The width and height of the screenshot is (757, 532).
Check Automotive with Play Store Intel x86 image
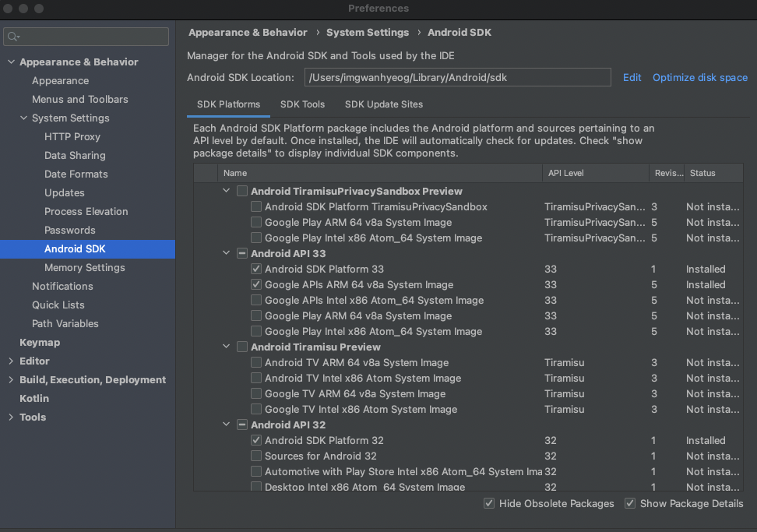coord(256,471)
